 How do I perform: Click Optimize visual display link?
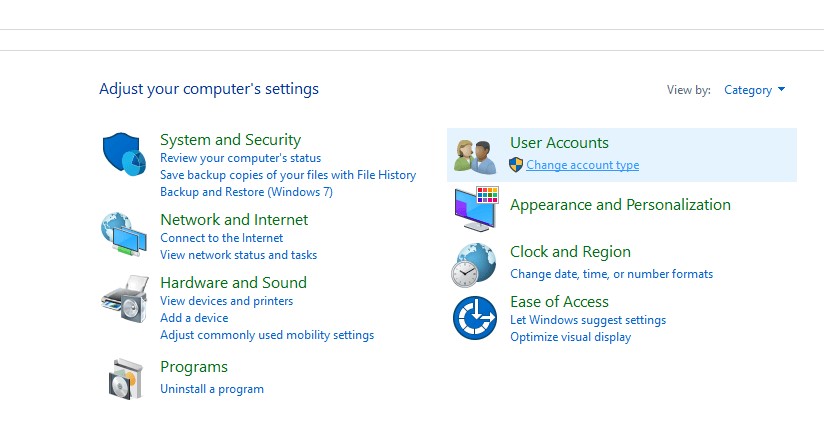pyautogui.click(x=570, y=337)
